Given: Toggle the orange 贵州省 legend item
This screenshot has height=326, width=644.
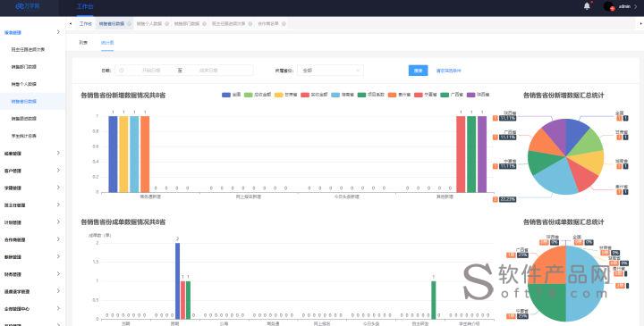Looking at the screenshot, I should tap(399, 95).
